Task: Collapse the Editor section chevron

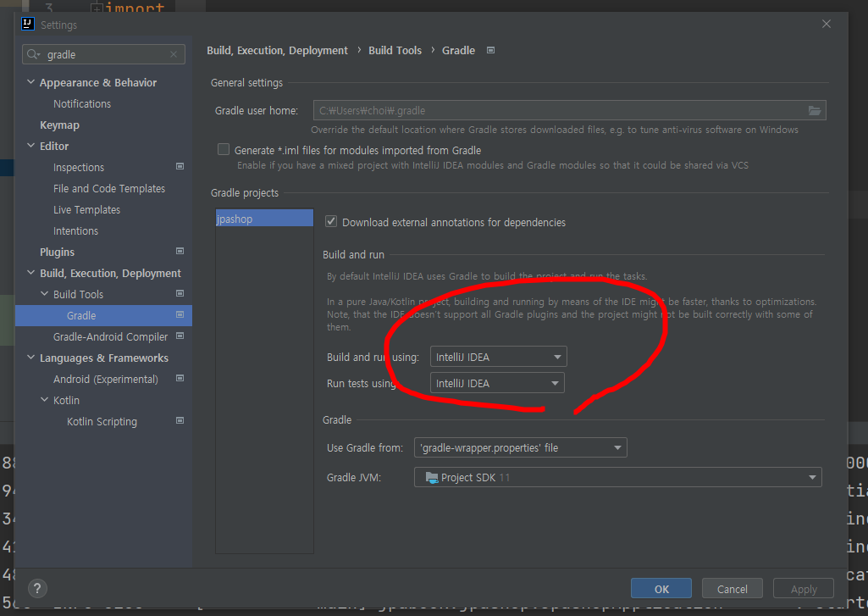Action: pos(31,146)
